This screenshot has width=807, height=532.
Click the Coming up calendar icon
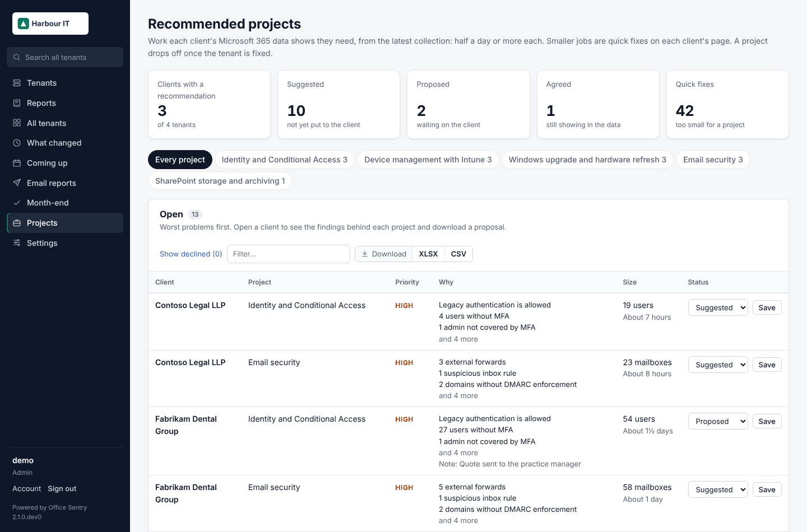(17, 163)
